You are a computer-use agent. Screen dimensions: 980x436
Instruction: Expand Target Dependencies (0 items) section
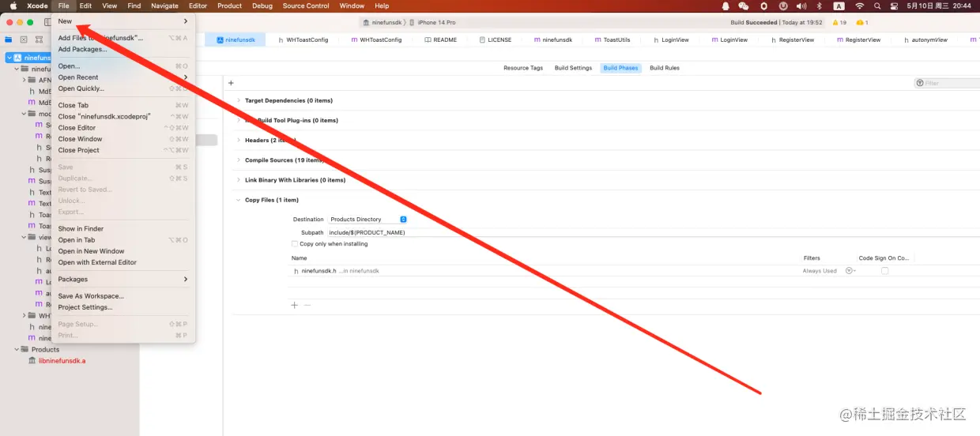click(238, 100)
